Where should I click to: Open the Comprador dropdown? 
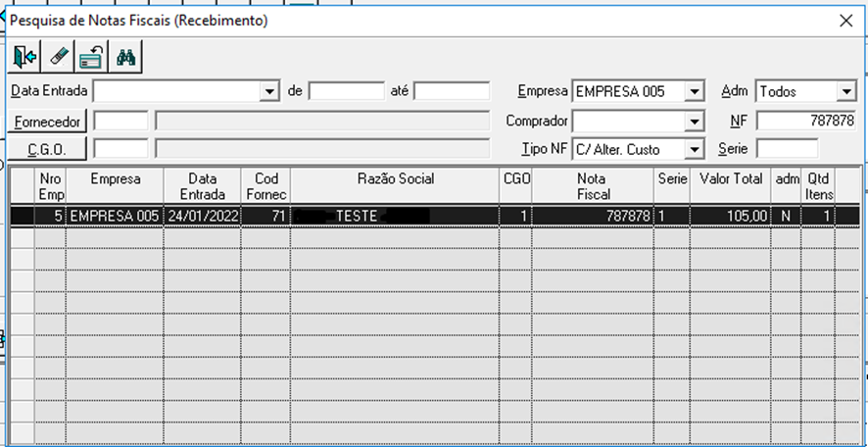[x=694, y=121]
